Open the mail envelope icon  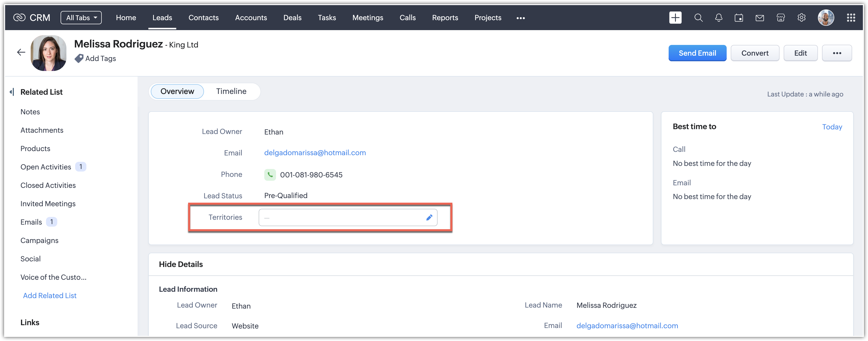coord(760,18)
